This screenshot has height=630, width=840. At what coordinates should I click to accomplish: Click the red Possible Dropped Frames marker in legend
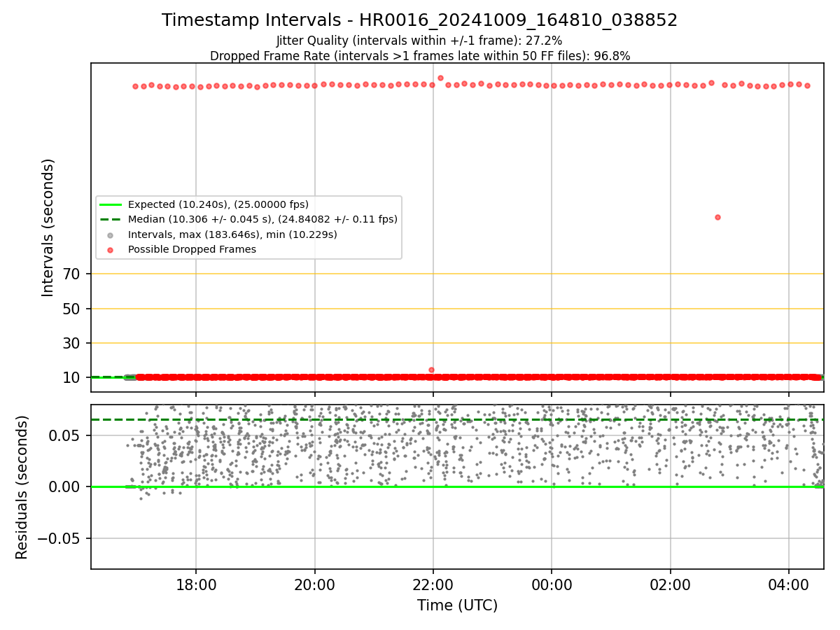[111, 249]
